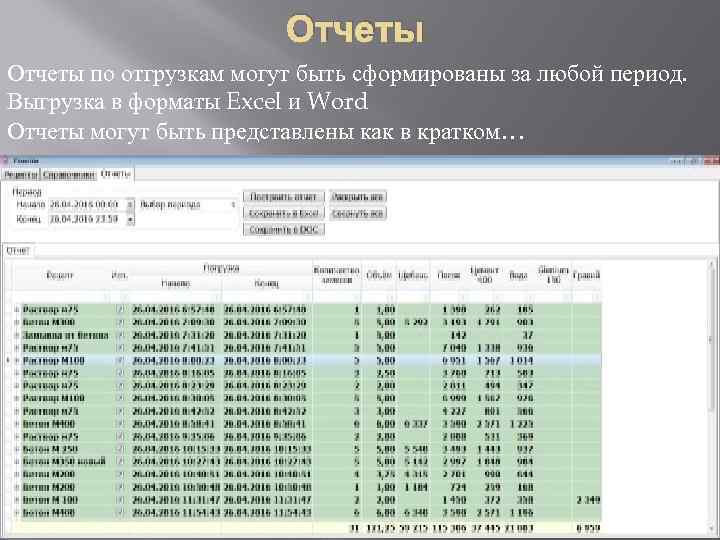
Task: Open the Выбор периода combo box
Action: pyautogui.click(x=188, y=204)
